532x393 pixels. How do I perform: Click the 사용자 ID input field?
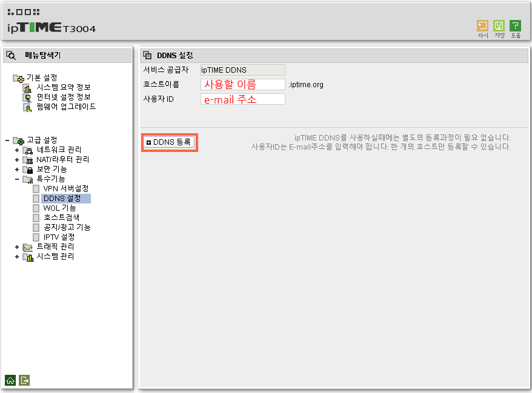click(x=243, y=99)
